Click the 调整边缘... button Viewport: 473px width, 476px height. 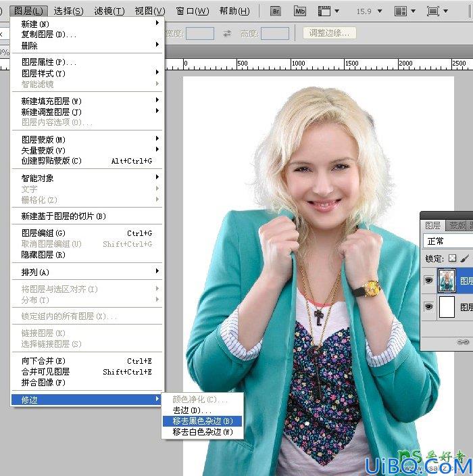(329, 33)
